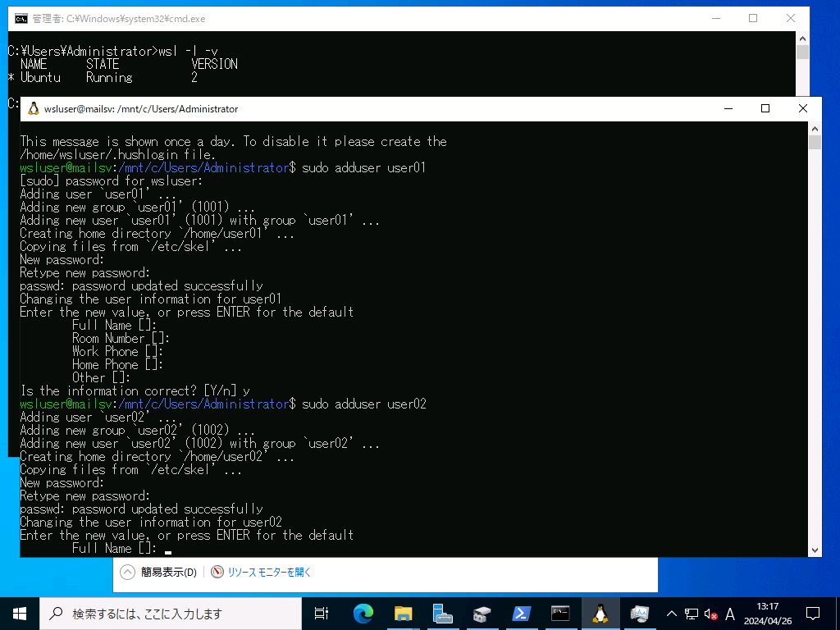Click the Tux icon in the WSL title bar
The width and height of the screenshot is (840, 630).
click(33, 107)
